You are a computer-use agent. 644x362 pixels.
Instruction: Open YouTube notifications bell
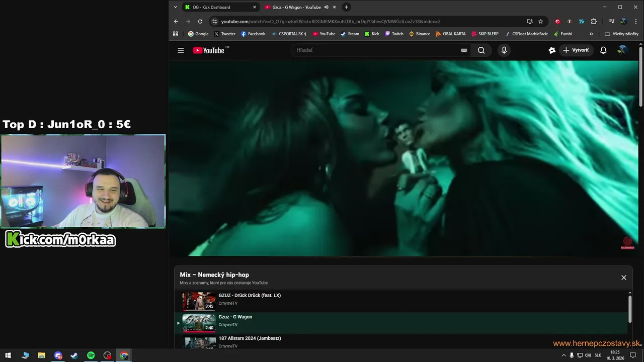(603, 50)
